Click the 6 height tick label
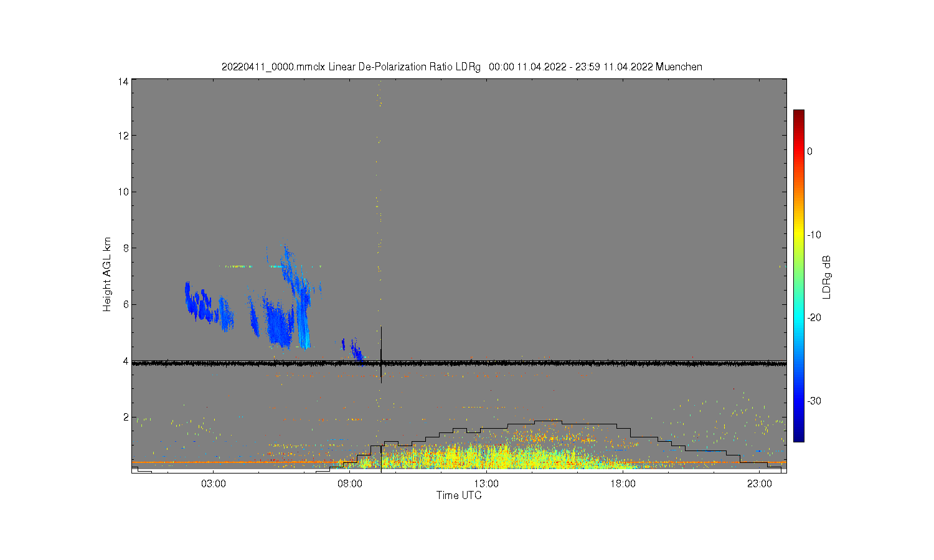The image size is (934, 560). pyautogui.click(x=126, y=304)
